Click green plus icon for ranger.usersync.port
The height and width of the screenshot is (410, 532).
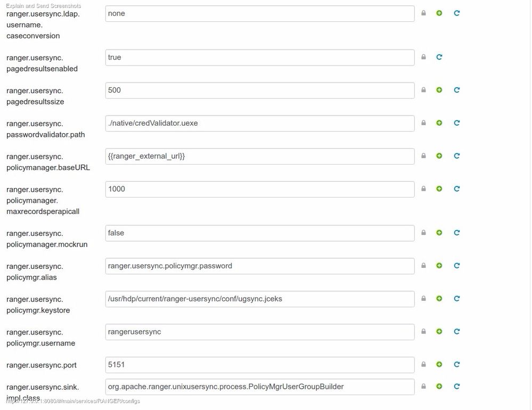click(439, 365)
